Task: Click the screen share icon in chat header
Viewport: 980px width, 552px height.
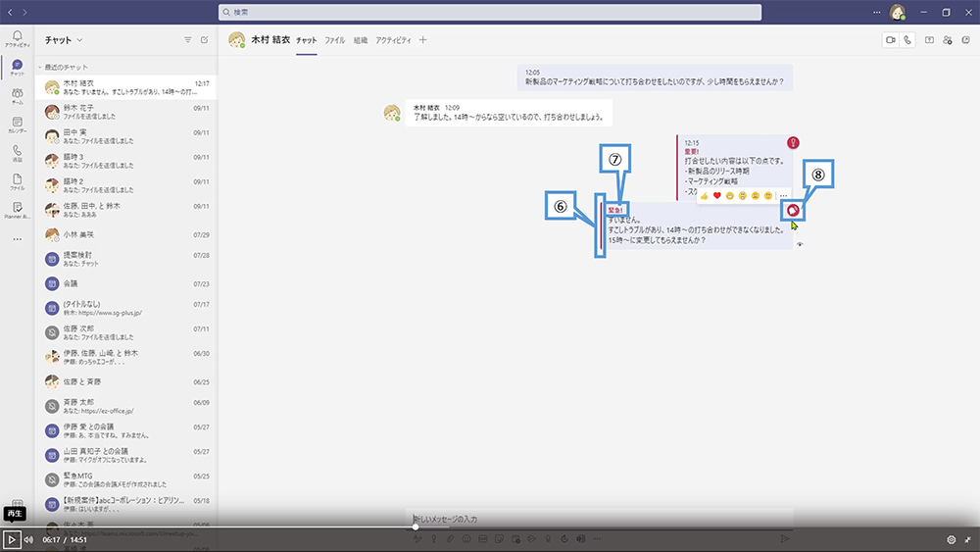Action: [x=929, y=40]
